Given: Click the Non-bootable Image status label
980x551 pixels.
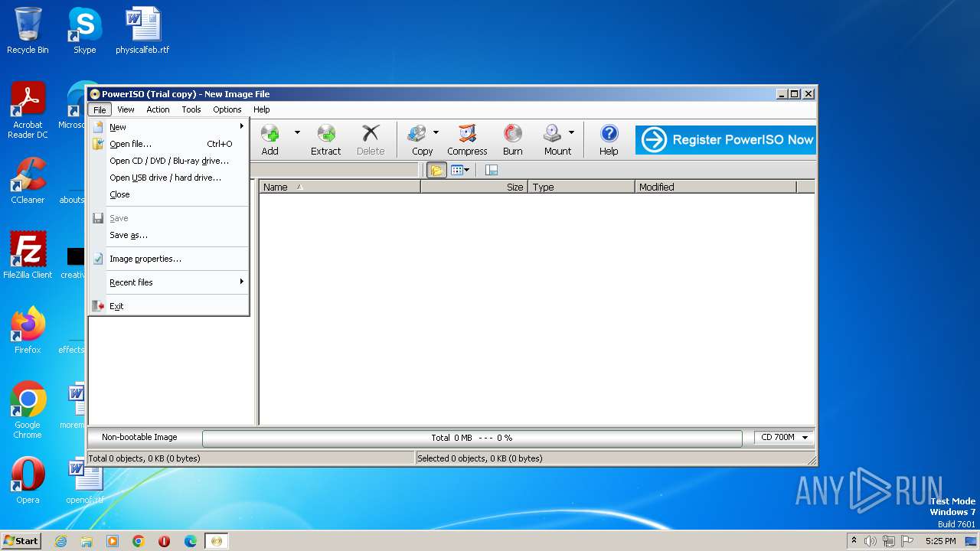Looking at the screenshot, I should point(139,438).
